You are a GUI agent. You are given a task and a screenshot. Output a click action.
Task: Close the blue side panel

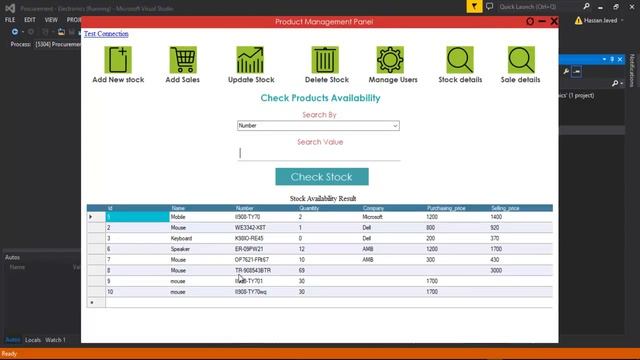point(620,60)
